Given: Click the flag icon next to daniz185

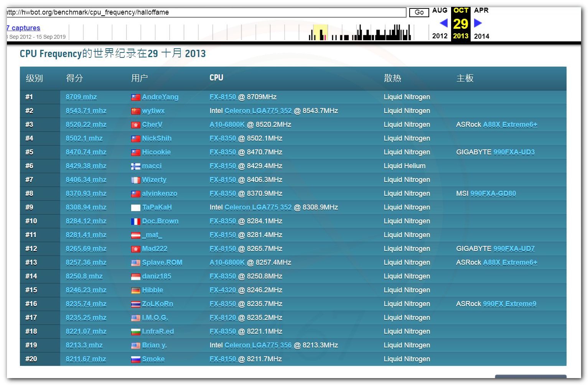Looking at the screenshot, I should click(x=135, y=277).
